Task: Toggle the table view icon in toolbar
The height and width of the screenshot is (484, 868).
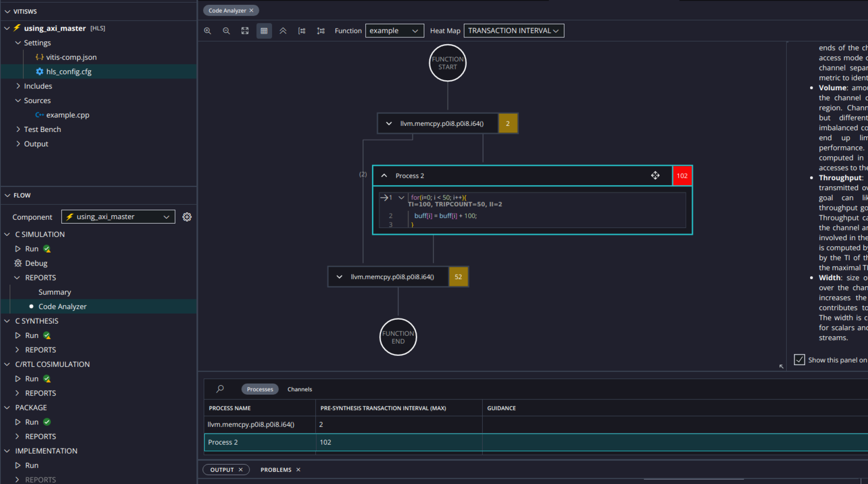Action: tap(264, 31)
